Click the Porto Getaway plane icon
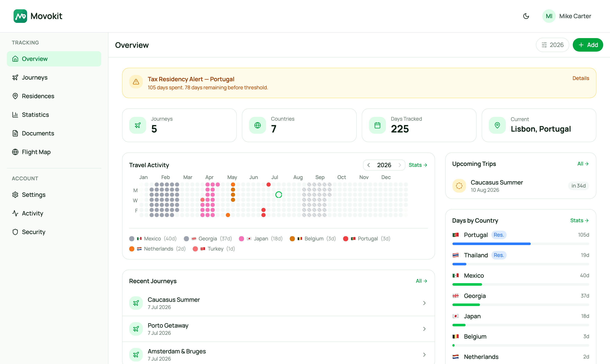 pyautogui.click(x=136, y=329)
